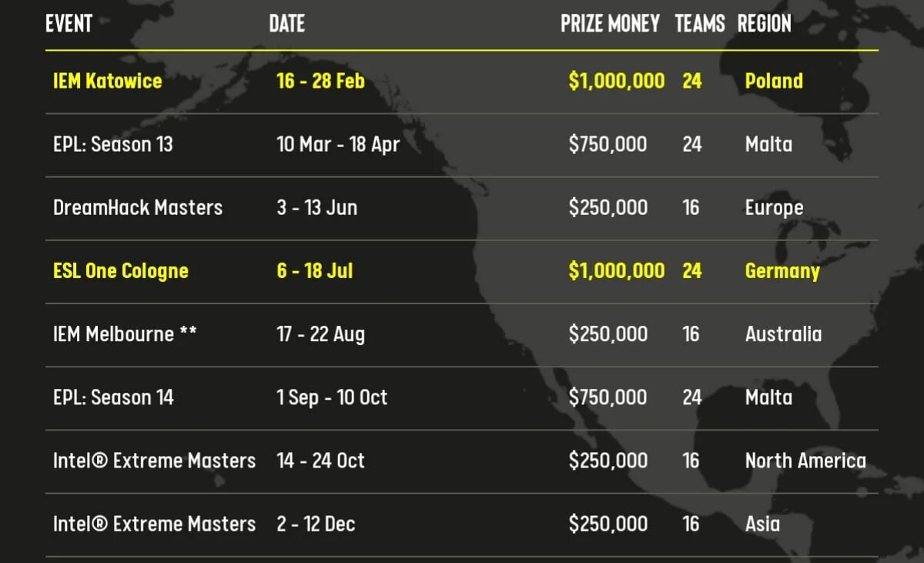Select the ESL One Cologne event
Viewport: 924px width, 563px height.
pyautogui.click(x=121, y=271)
